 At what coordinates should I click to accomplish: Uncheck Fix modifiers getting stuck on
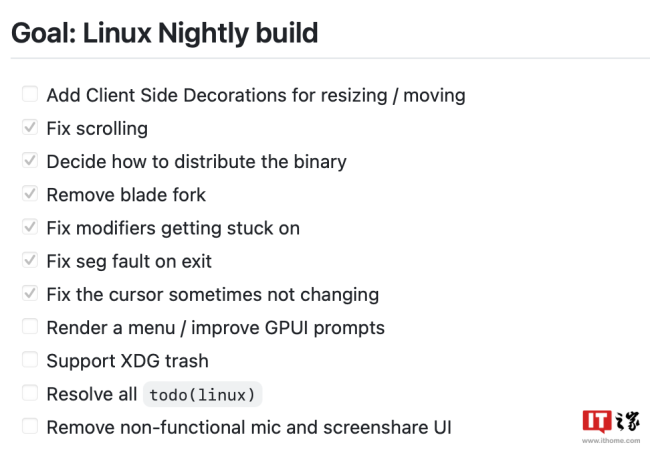pyautogui.click(x=29, y=227)
